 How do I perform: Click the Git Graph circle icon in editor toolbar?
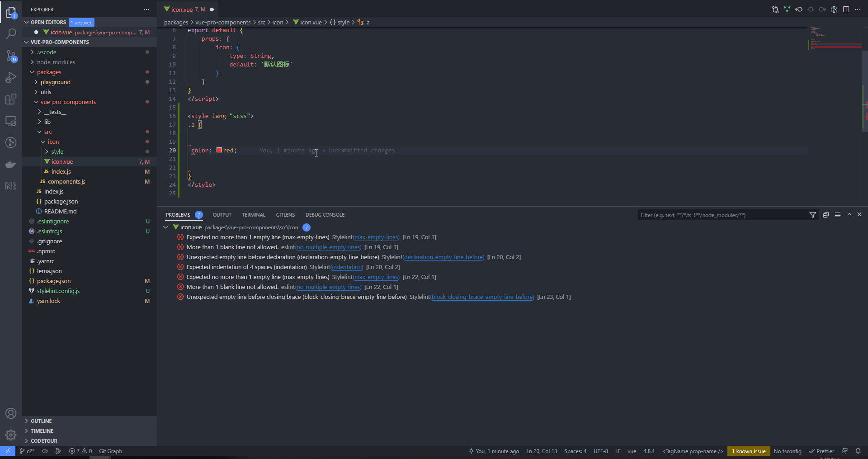834,9
